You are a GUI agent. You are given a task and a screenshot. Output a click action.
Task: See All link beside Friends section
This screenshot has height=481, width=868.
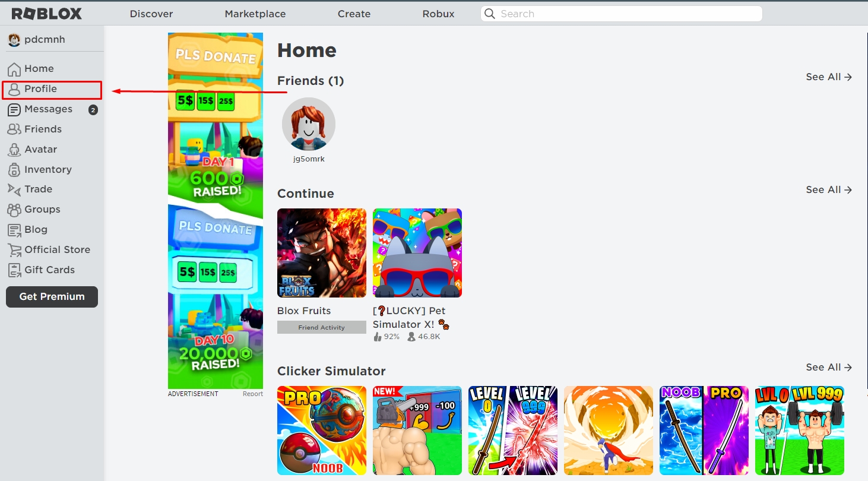click(829, 77)
